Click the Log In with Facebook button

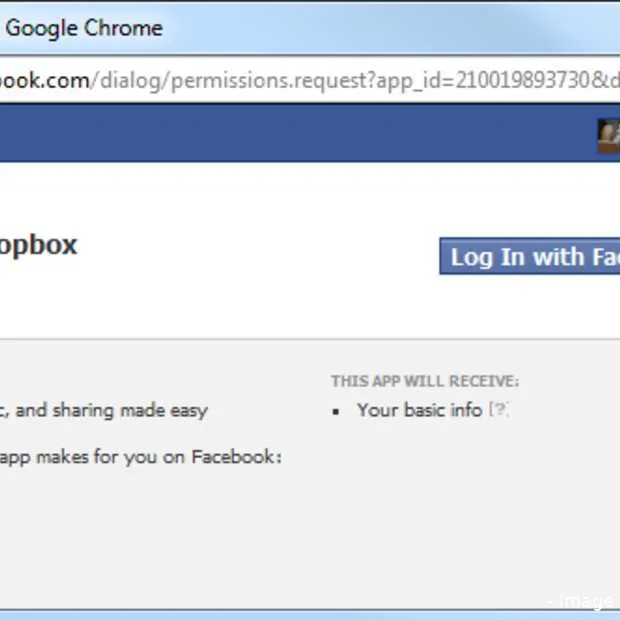pos(530,256)
